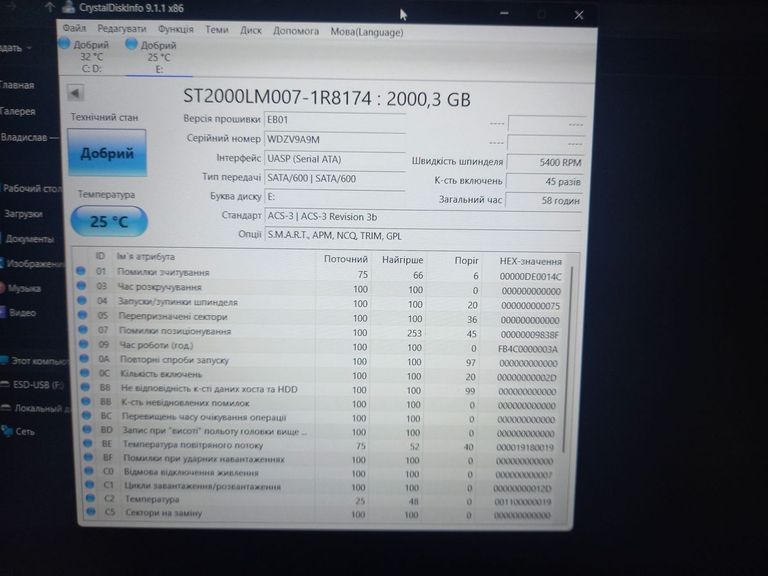Open Видео in the Explorer sidebar
Screen dimensions: 768x576
pos(22,312)
